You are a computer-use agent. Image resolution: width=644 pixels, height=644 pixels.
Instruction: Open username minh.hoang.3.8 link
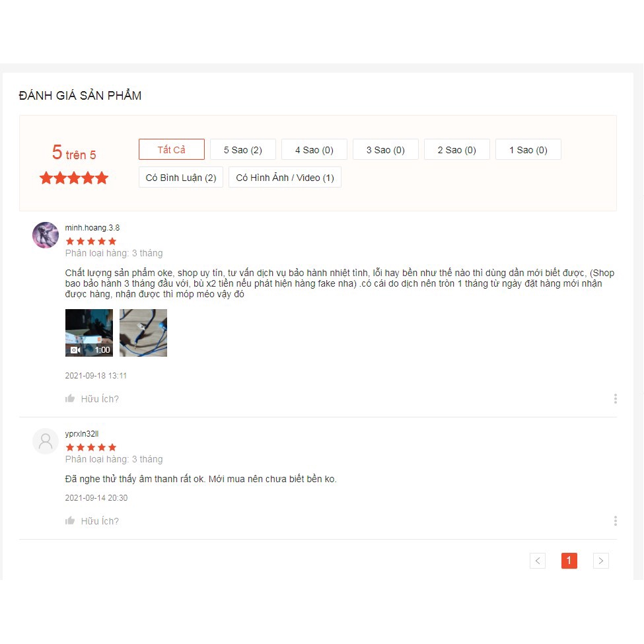click(x=92, y=227)
